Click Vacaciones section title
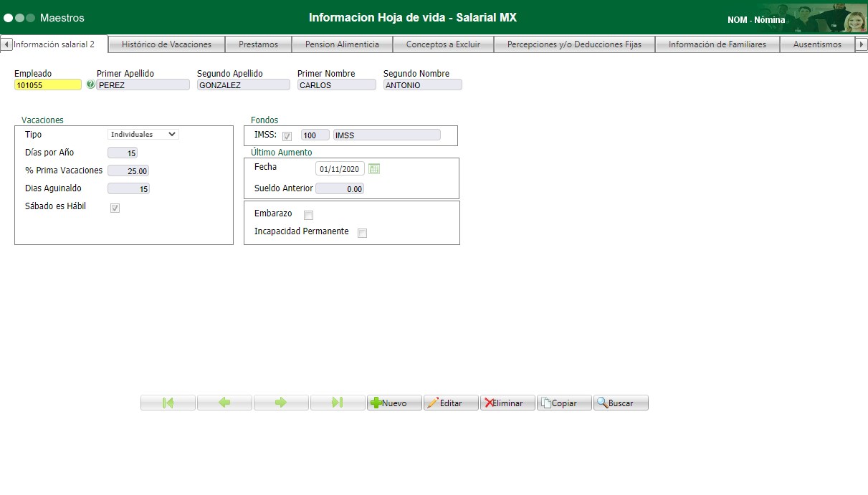 click(x=42, y=120)
